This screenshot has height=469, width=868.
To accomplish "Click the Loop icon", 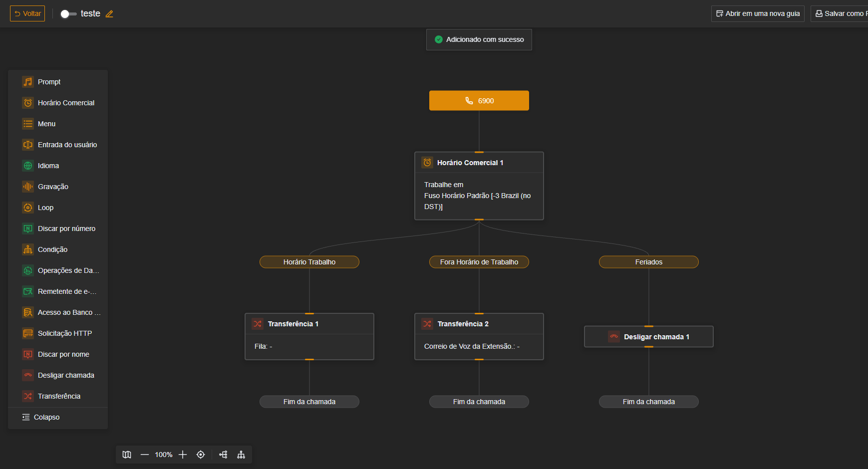I will (x=28, y=208).
